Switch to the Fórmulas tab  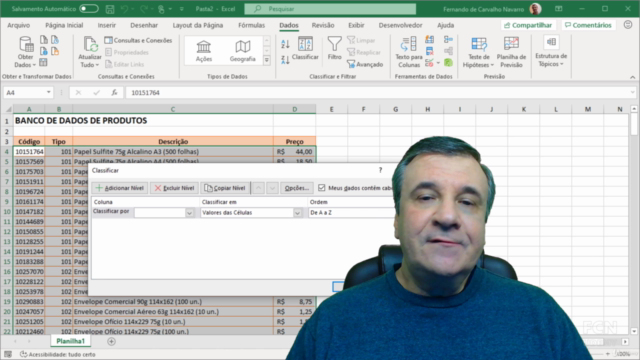click(x=251, y=25)
